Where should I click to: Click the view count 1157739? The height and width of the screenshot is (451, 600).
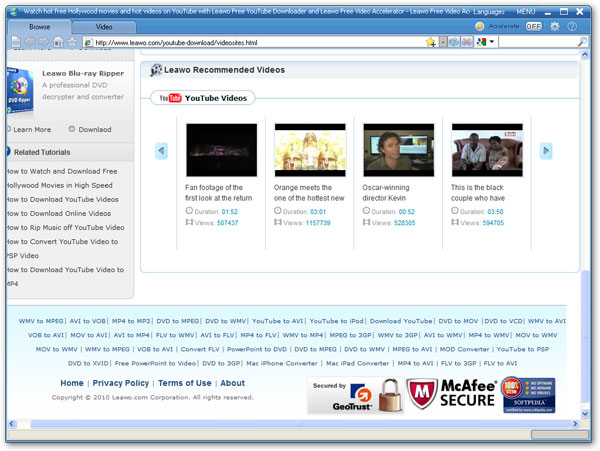click(x=318, y=223)
